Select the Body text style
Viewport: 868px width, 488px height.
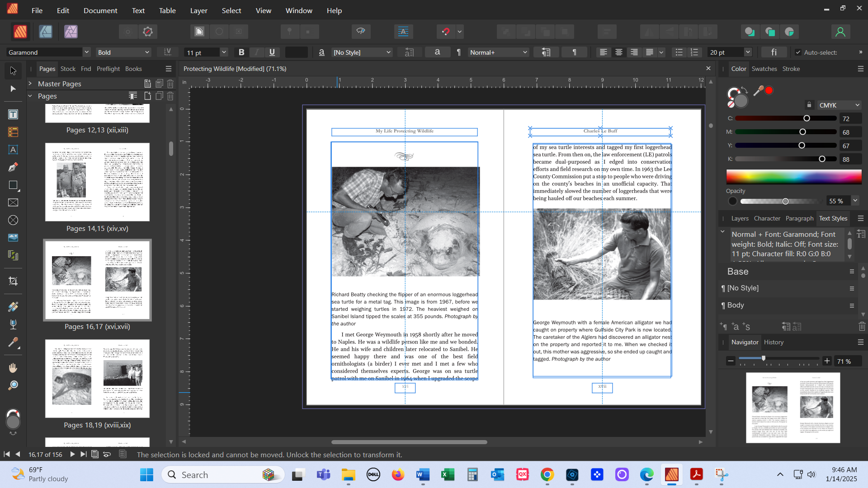pos(736,305)
